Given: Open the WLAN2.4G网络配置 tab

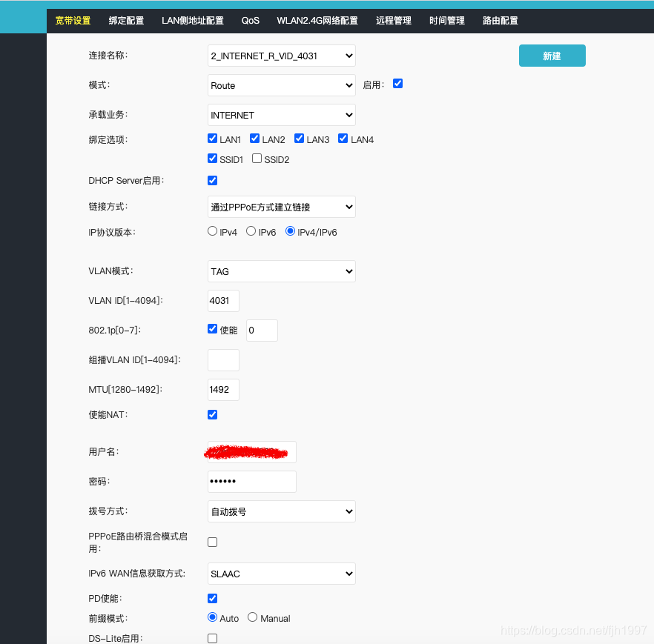Looking at the screenshot, I should tap(317, 21).
